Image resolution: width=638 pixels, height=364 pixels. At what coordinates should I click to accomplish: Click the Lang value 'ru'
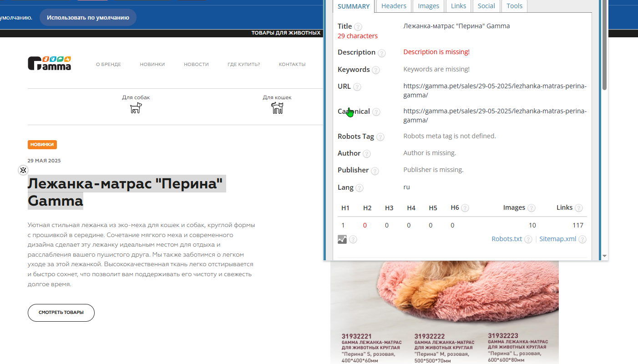[x=406, y=187]
